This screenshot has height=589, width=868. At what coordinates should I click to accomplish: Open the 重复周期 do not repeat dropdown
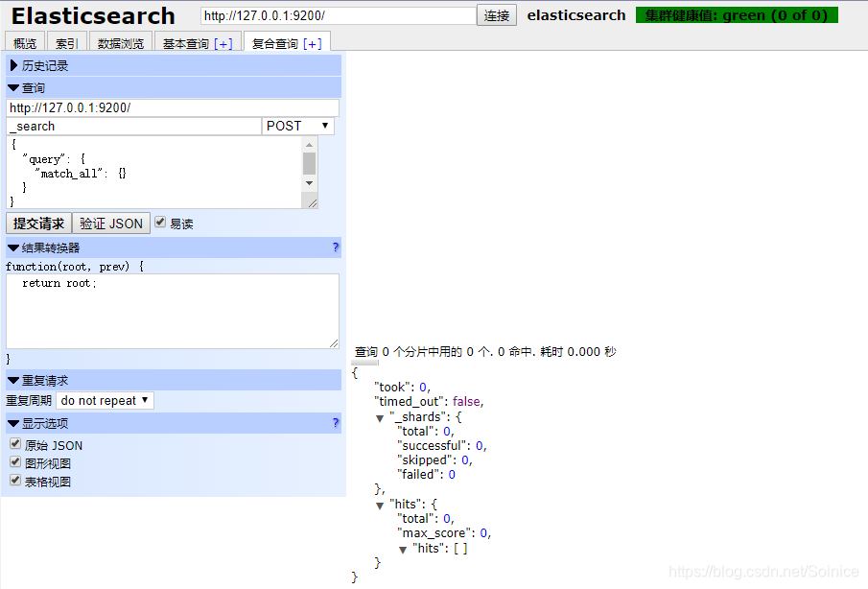pos(105,400)
